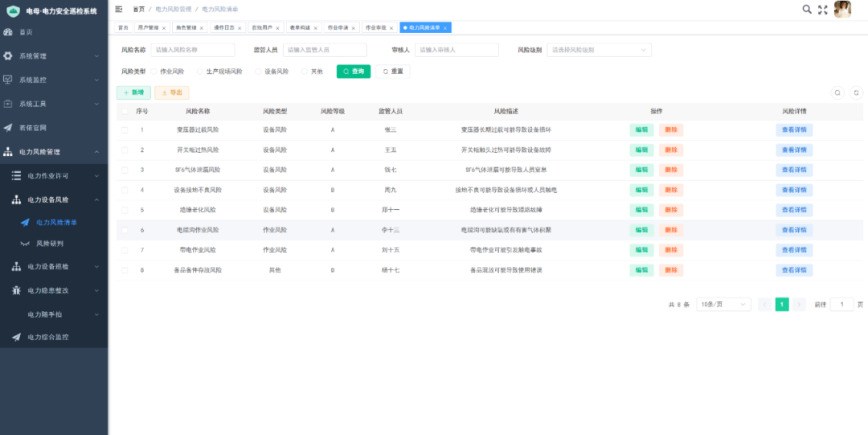Image resolution: width=868 pixels, height=435 pixels.
Task: Click the round refresh icon above table
Action: (857, 92)
